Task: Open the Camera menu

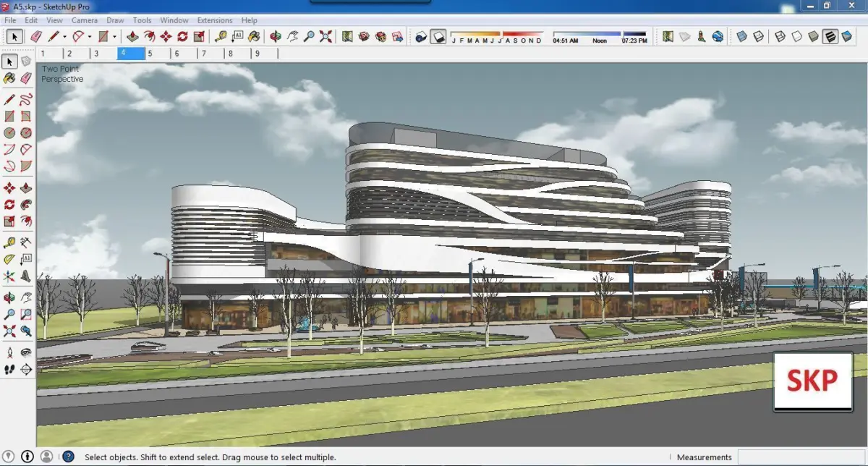Action: coord(84,20)
